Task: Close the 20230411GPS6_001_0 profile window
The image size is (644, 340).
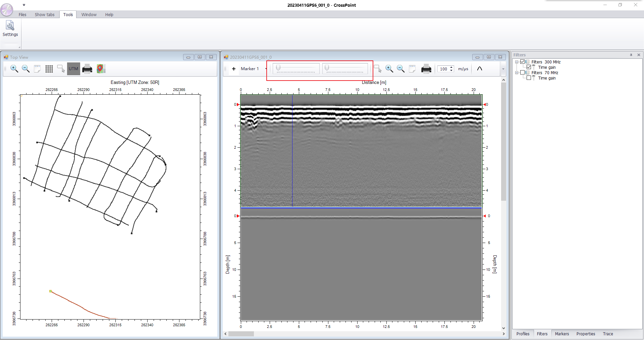Action: pyautogui.click(x=500, y=57)
